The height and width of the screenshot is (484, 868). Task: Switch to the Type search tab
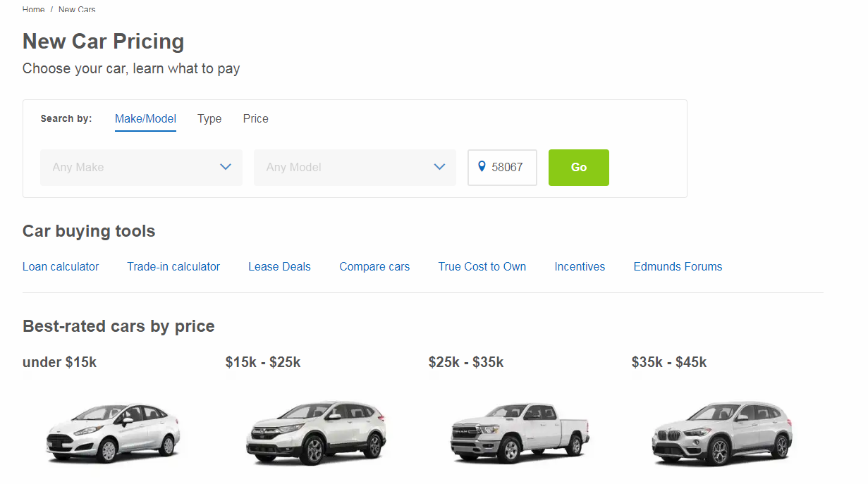tap(209, 119)
